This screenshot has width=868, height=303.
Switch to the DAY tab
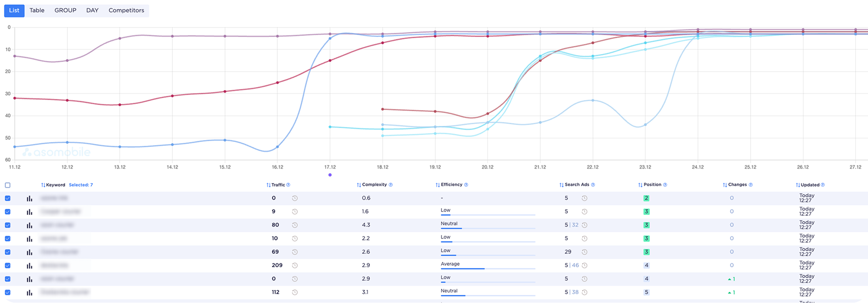coord(92,10)
